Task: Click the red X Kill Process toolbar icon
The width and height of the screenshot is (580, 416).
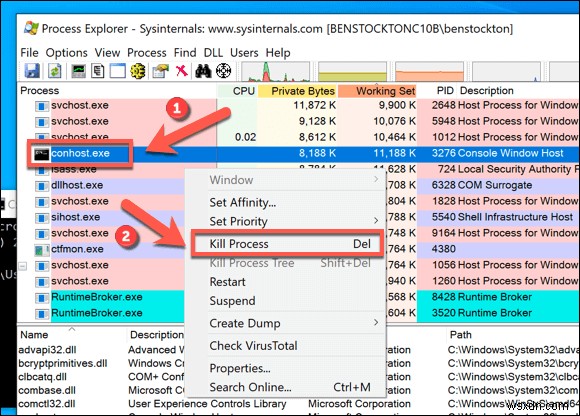Action: [181, 70]
